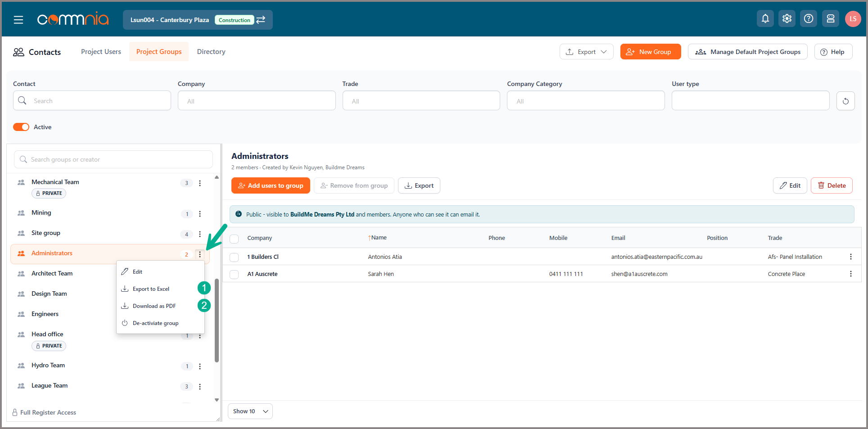868x429 pixels.
Task: Open notifications bell
Action: coord(765,18)
